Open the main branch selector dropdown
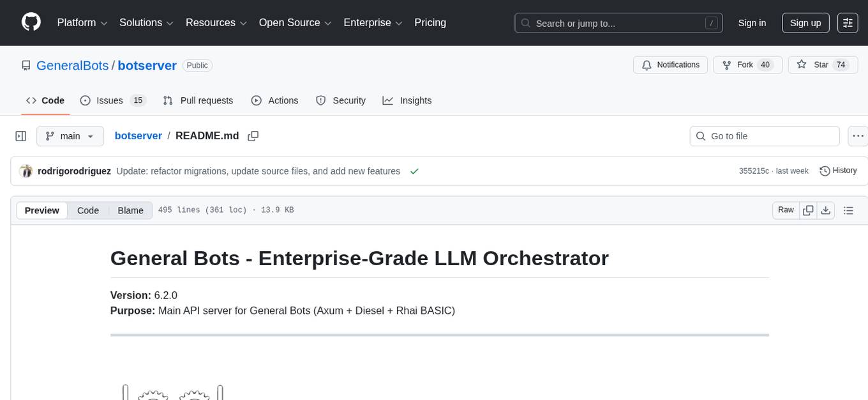 pyautogui.click(x=70, y=136)
